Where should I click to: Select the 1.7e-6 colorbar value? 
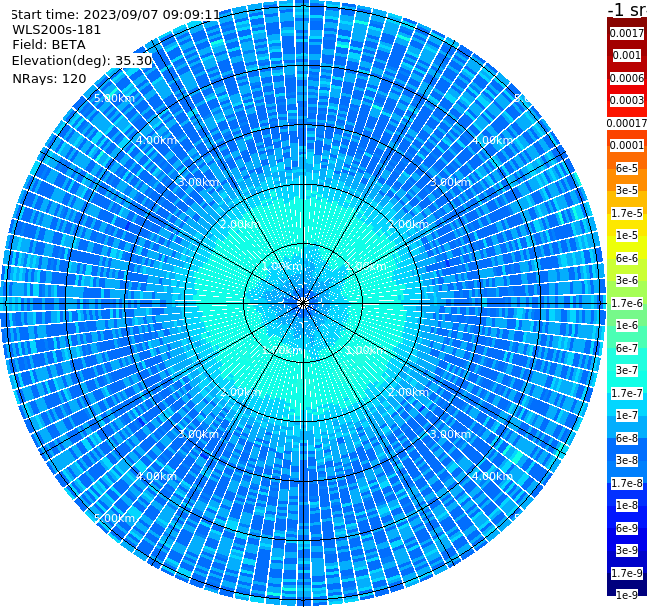(x=627, y=303)
